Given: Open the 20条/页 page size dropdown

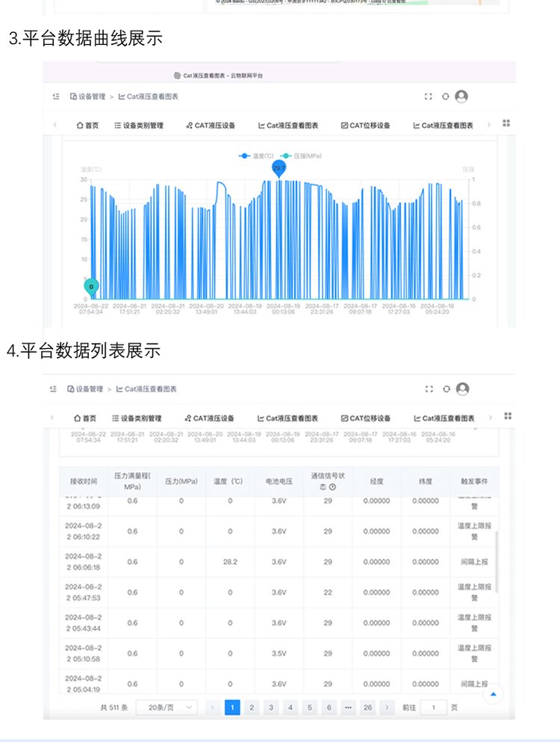Looking at the screenshot, I should click(x=167, y=707).
